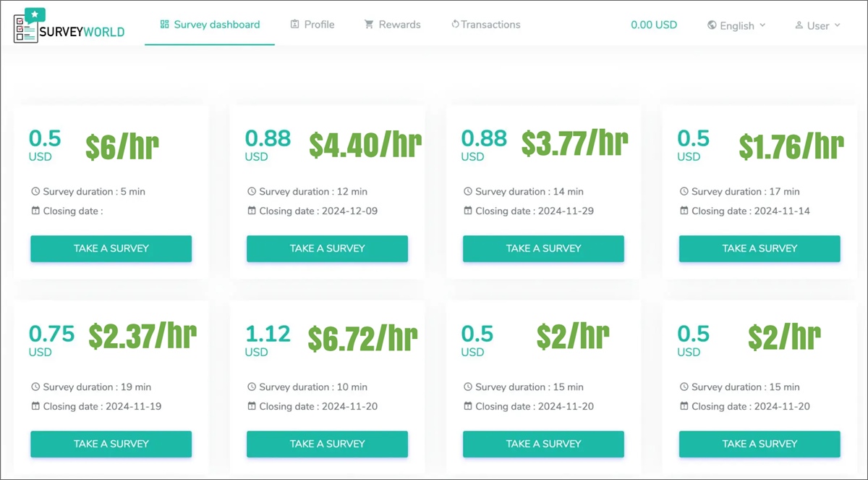Click calendar icon on the 5 min card
Viewport: 868px width, 480px height.
pyautogui.click(x=35, y=211)
